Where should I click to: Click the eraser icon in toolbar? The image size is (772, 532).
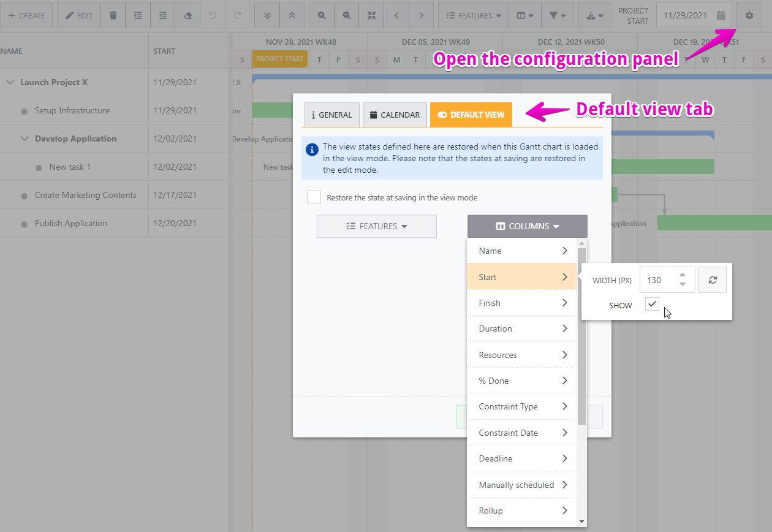(187, 15)
